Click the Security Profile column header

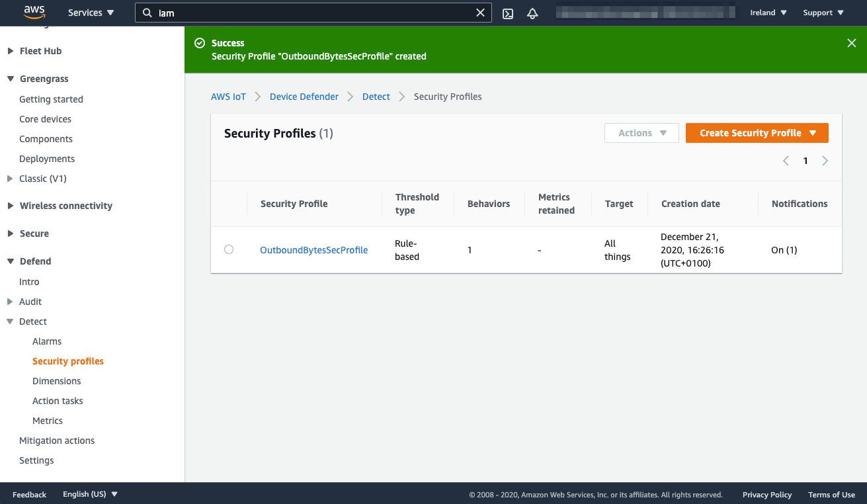click(294, 204)
